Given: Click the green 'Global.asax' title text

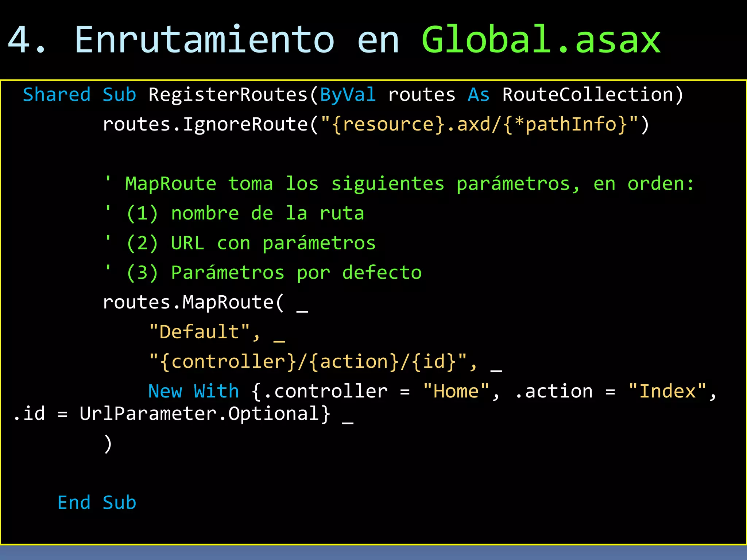Looking at the screenshot, I should [541, 40].
